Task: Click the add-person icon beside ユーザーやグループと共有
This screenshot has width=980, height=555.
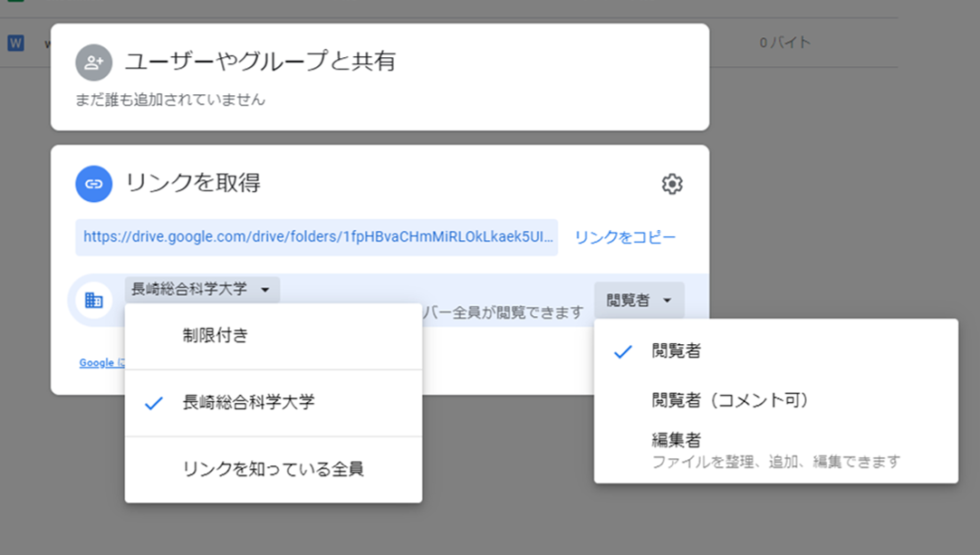Action: pos(94,62)
